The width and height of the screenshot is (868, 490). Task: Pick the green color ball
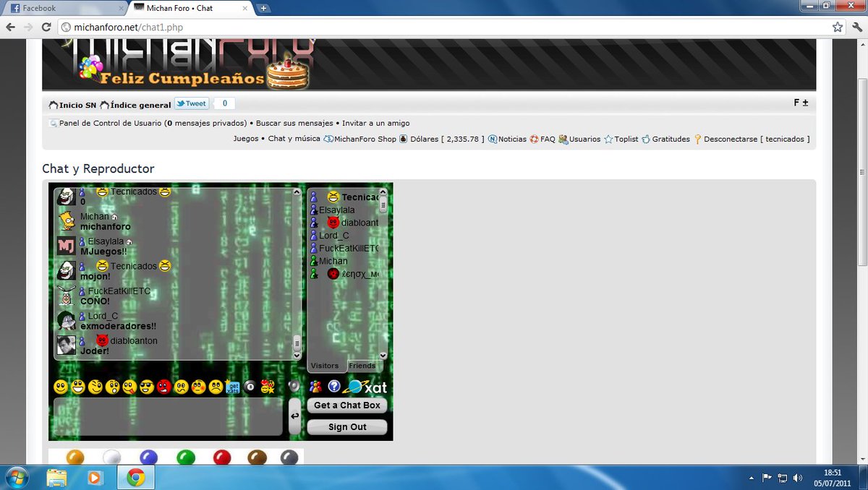(x=186, y=457)
